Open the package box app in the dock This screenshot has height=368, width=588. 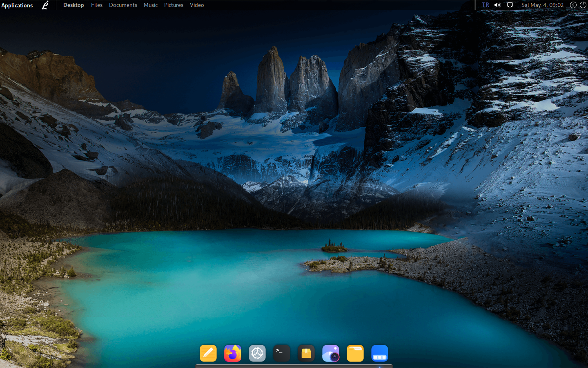[306, 353]
